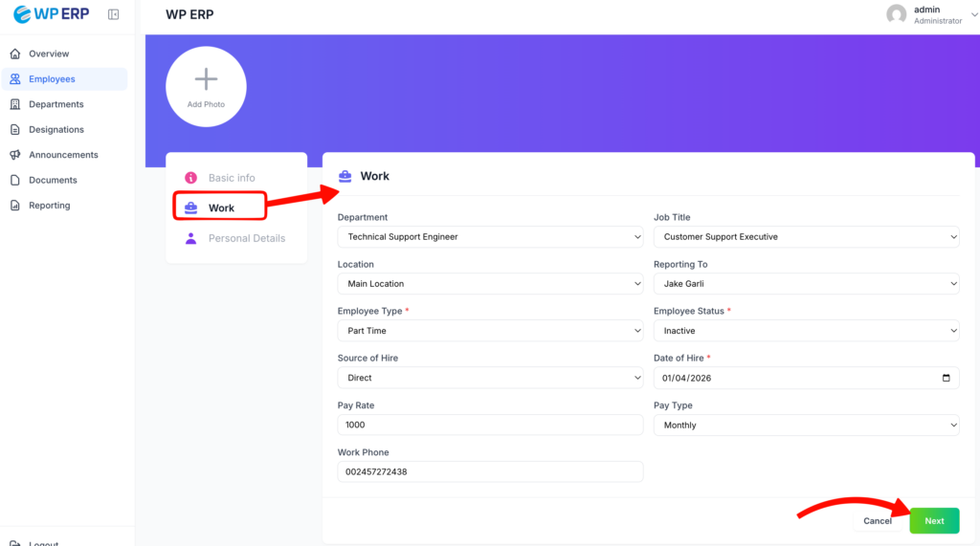Click the Departments building icon

[x=15, y=104]
